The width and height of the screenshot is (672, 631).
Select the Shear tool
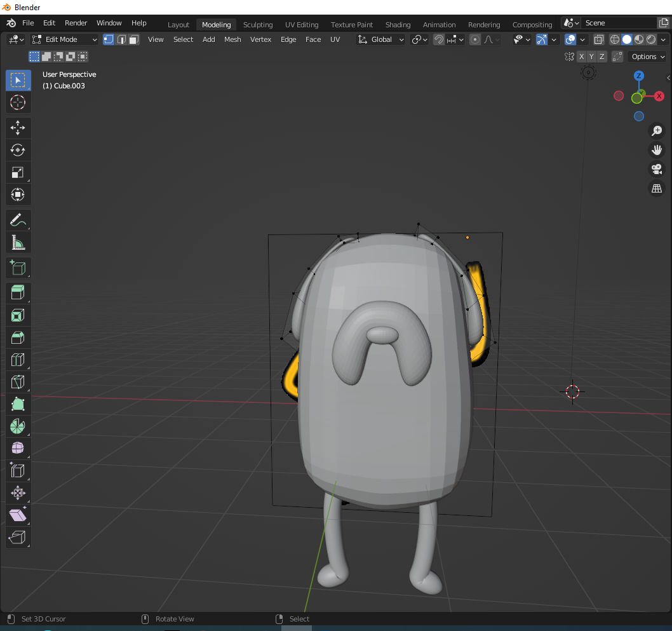click(18, 515)
